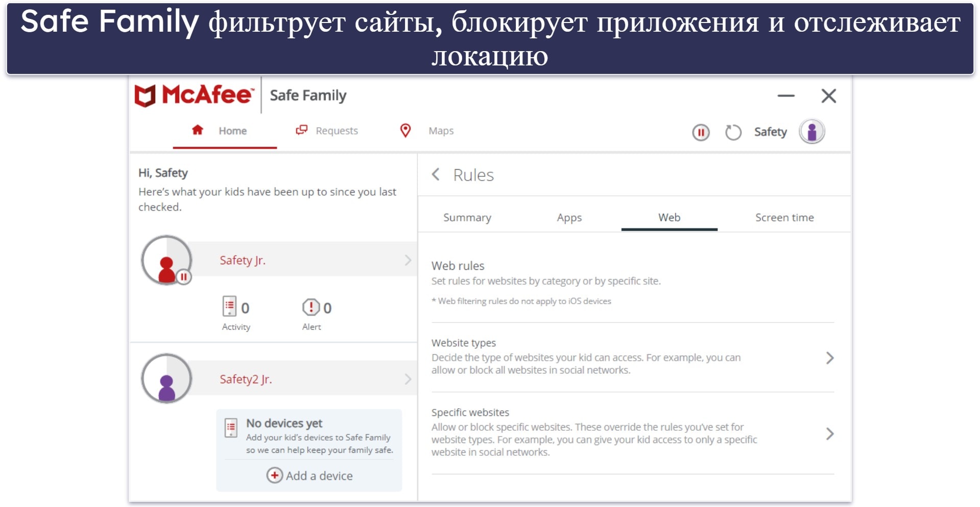
Task: Click the Hi, Safety greeting
Action: coord(163,173)
